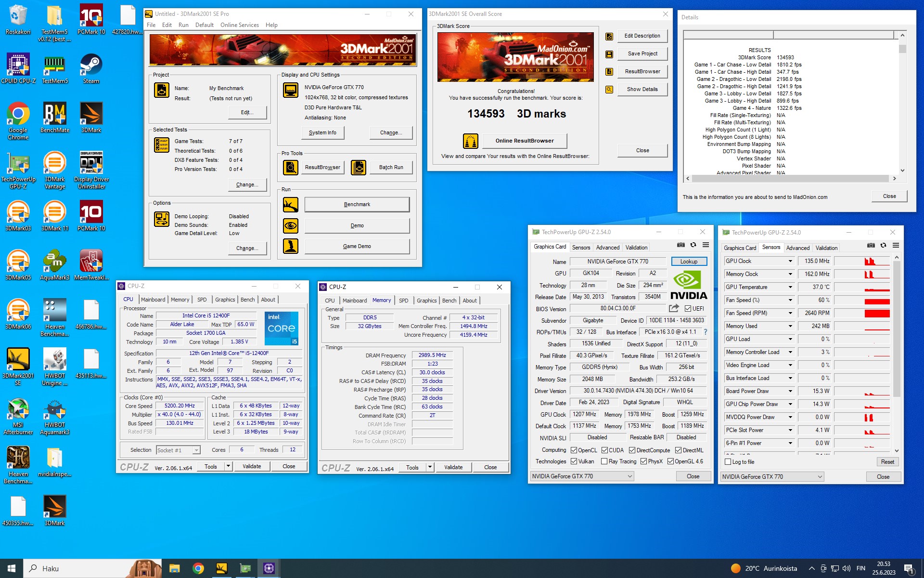The height and width of the screenshot is (578, 924).
Task: Toggle the DirectCompute checkbox
Action: click(x=632, y=450)
